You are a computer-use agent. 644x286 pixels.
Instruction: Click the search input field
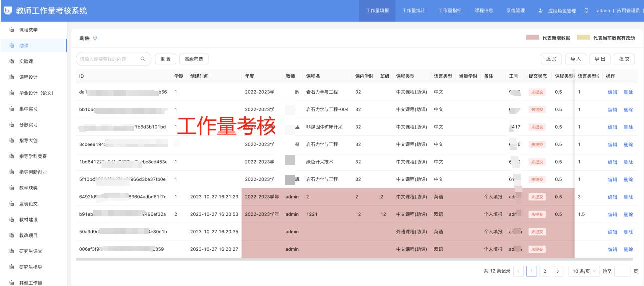point(109,59)
